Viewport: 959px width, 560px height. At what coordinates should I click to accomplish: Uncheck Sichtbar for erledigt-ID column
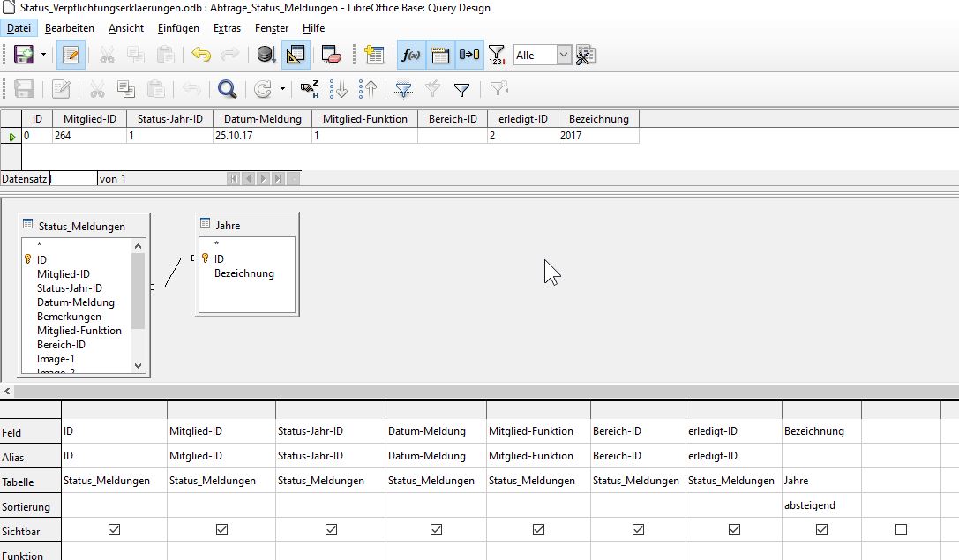(x=734, y=529)
